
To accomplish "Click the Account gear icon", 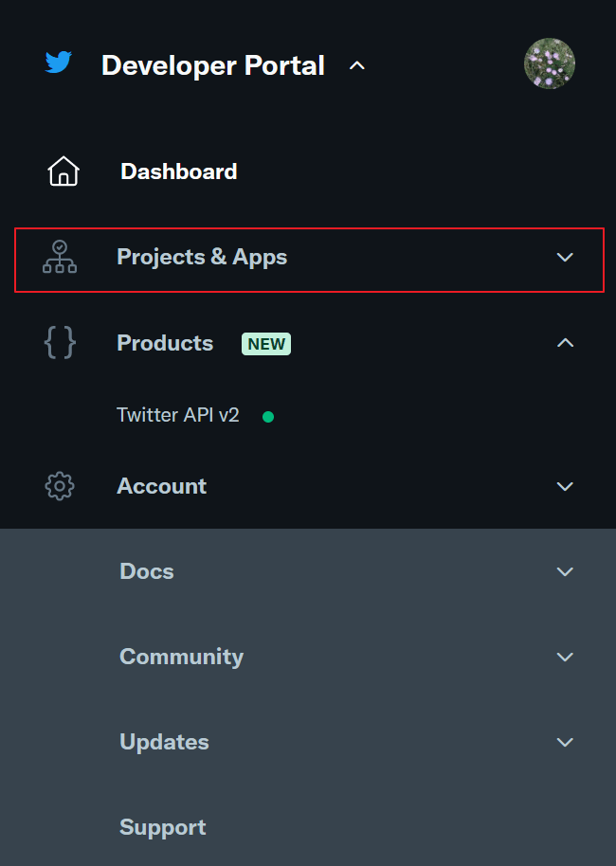I will [x=60, y=486].
